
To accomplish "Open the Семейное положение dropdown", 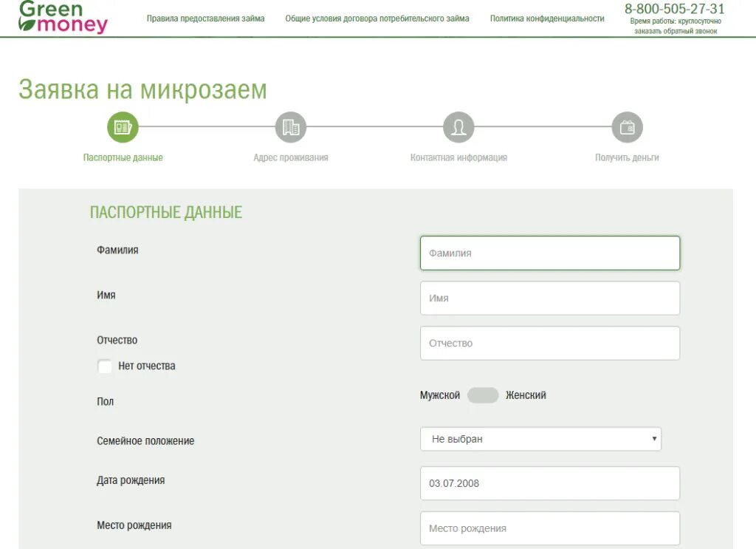I will coord(540,438).
